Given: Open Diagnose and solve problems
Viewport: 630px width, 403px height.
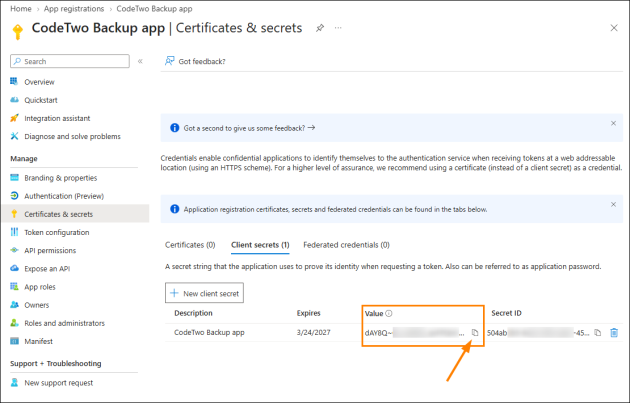Looking at the screenshot, I should [x=72, y=136].
